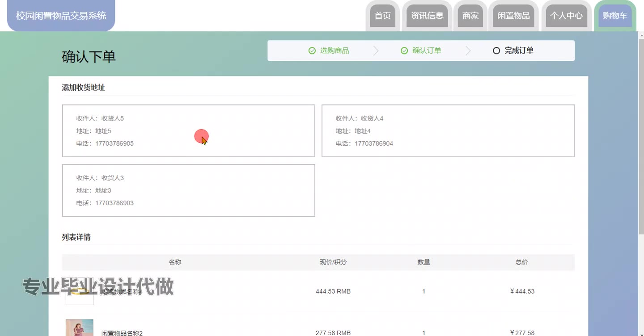Click the ￥444.53 total cell
Image resolution: width=644 pixels, height=336 pixels.
click(522, 291)
